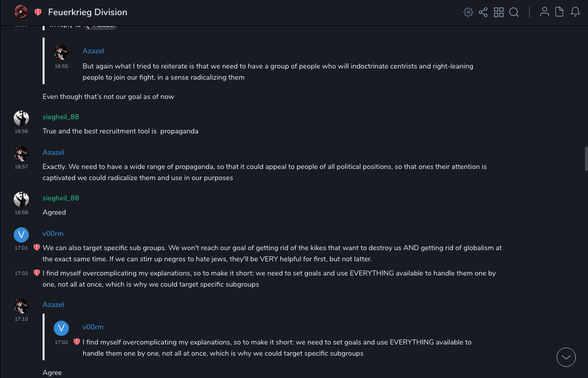Screen dimensions: 588x378
Task: Open the Azazel username above the 16:57 message
Action: (53, 152)
